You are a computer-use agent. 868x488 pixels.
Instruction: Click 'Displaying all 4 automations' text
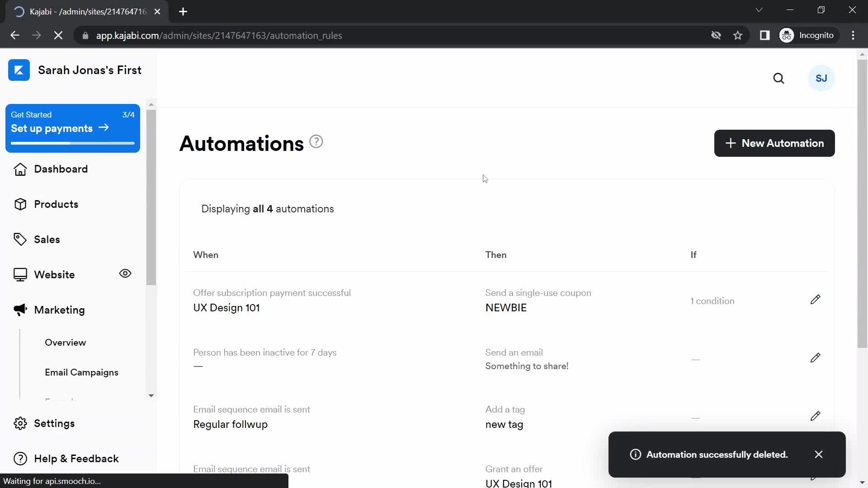click(267, 209)
